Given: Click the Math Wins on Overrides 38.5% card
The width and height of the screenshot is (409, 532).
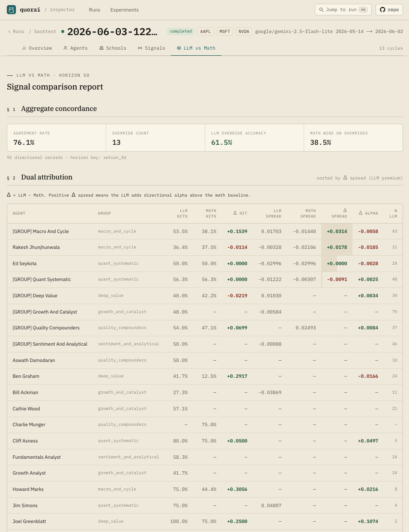Looking at the screenshot, I should point(353,137).
